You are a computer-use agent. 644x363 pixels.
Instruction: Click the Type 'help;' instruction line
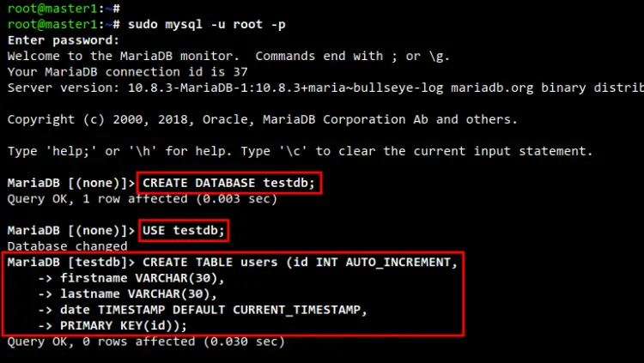[299, 151]
